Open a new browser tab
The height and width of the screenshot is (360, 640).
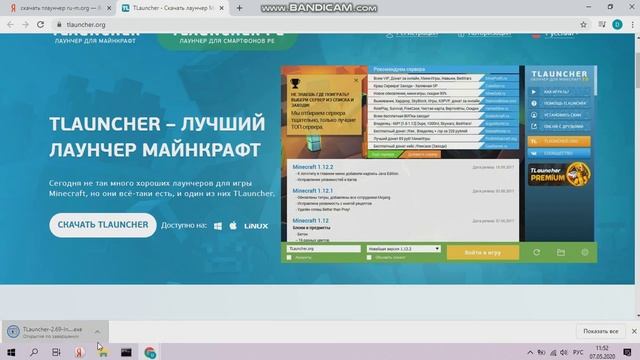[x=239, y=8]
